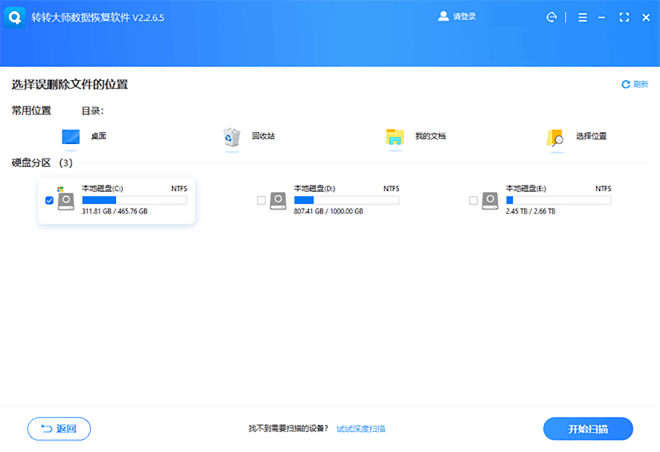Click the 返回 back button
This screenshot has width=660, height=452.
[59, 429]
